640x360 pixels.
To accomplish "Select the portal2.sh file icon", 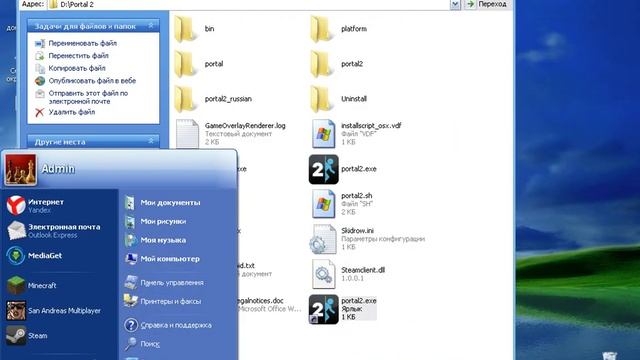I will (323, 204).
